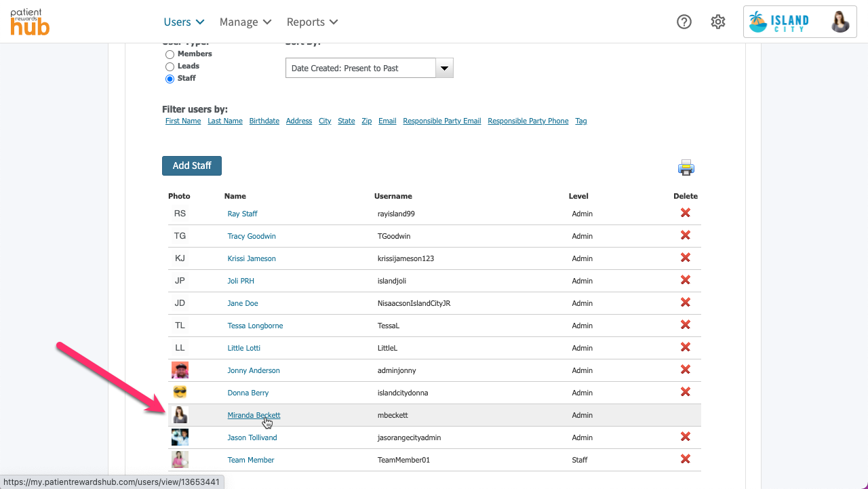Filter users by Zip
868x489 pixels.
pos(367,121)
